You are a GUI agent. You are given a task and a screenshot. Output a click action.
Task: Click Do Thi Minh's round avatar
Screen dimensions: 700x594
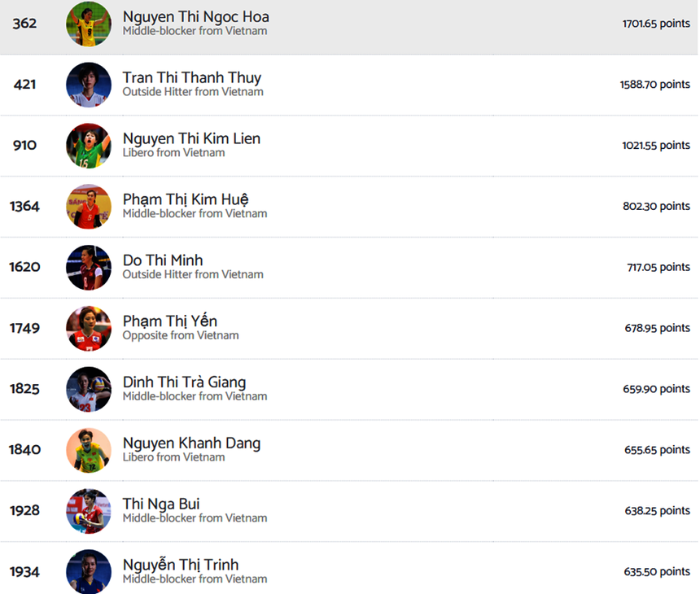pyautogui.click(x=88, y=268)
